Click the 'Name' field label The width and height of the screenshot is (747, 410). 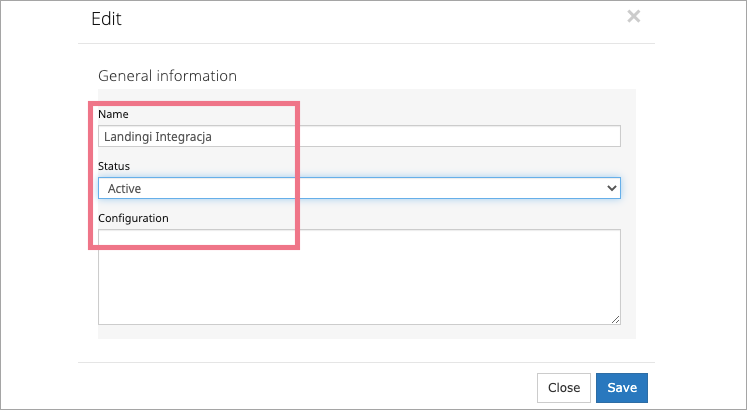[113, 114]
